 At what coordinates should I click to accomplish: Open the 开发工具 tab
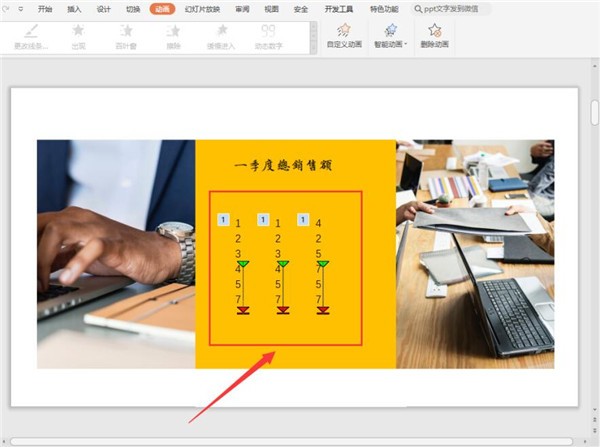tap(339, 9)
